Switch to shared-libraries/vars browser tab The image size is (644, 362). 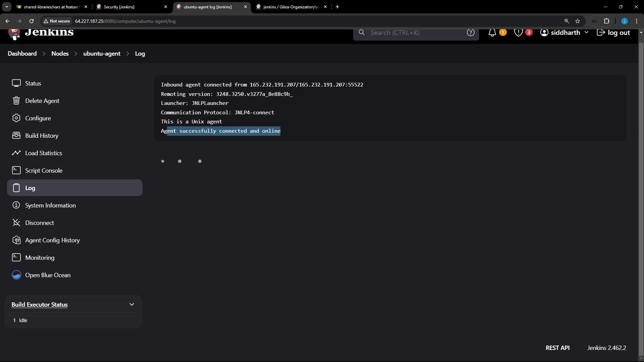[x=52, y=7]
